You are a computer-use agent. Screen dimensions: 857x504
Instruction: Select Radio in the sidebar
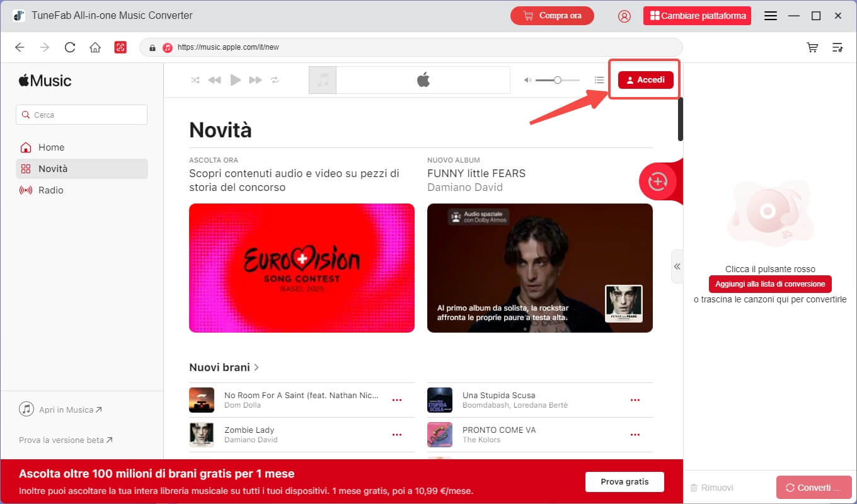tap(50, 190)
